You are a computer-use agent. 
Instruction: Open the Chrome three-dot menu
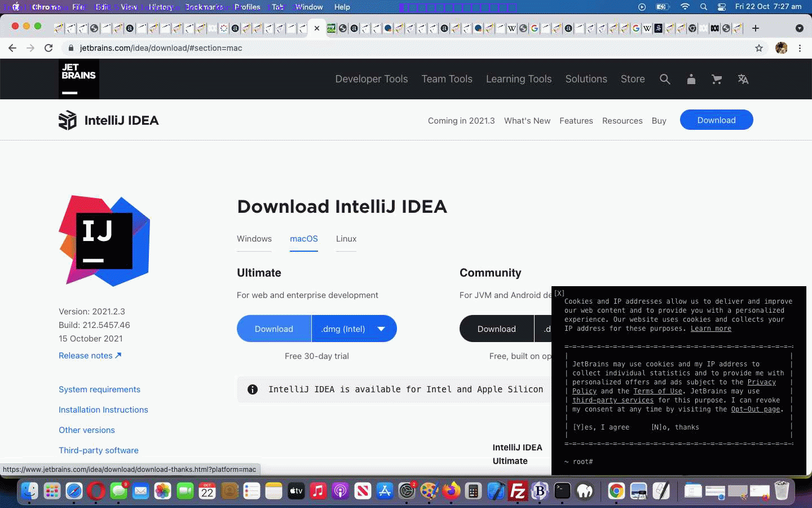pos(800,48)
